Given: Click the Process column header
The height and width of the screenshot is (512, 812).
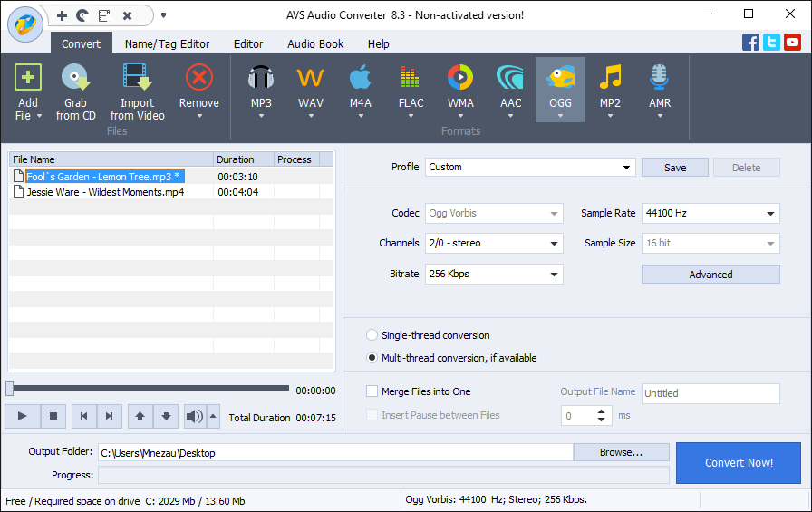Looking at the screenshot, I should point(296,159).
